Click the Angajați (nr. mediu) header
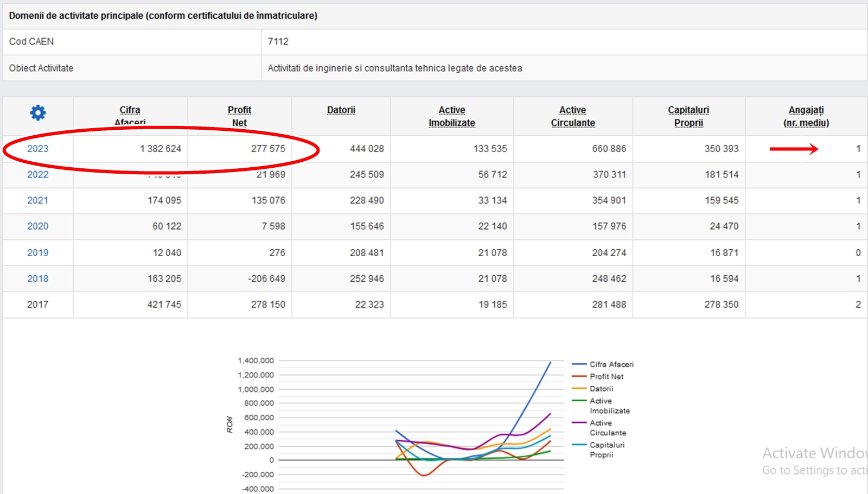This screenshot has height=494, width=868. 806,116
